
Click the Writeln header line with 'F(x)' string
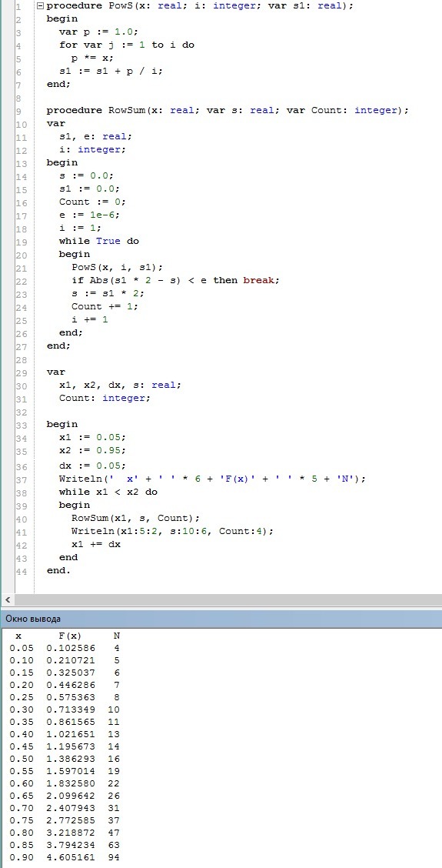[x=212, y=479]
